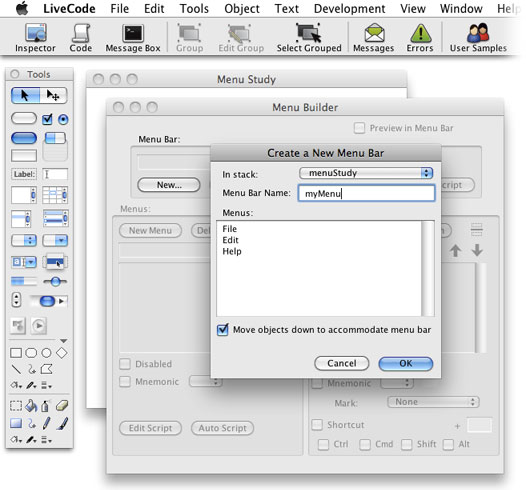Click the Select Grouped toolbar icon
This screenshot has height=490, width=526.
(x=309, y=38)
